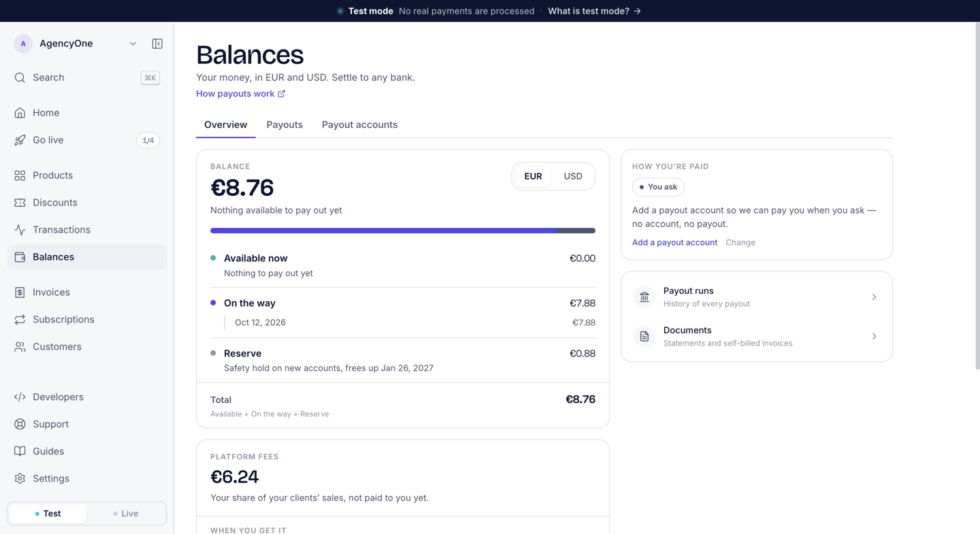Image resolution: width=980 pixels, height=534 pixels.
Task: Switch to Live environment mode
Action: 126,514
